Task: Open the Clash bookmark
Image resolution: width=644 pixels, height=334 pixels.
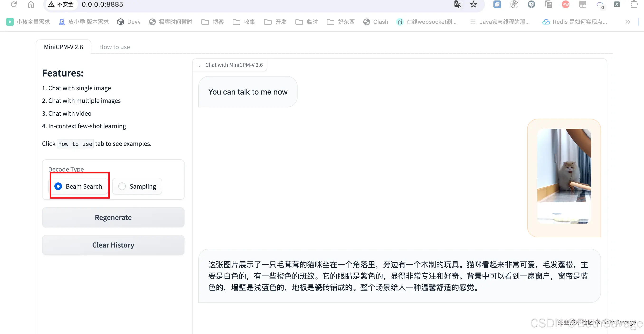Action: 375,22
